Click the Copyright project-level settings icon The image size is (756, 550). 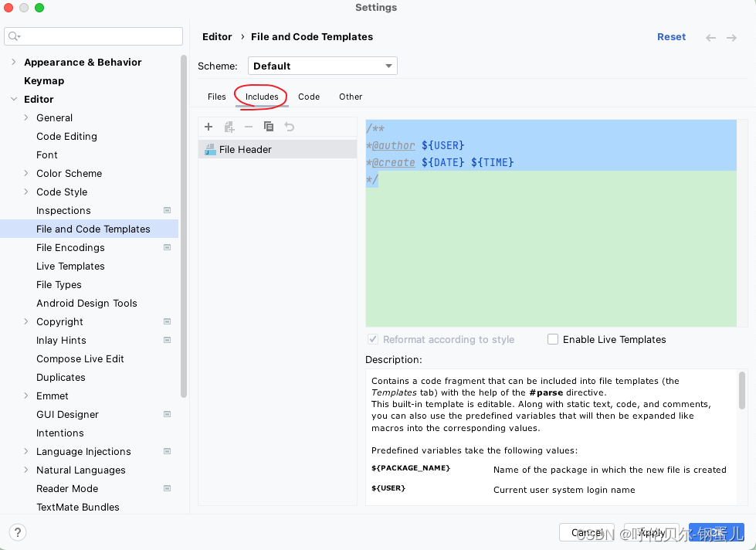[168, 322]
